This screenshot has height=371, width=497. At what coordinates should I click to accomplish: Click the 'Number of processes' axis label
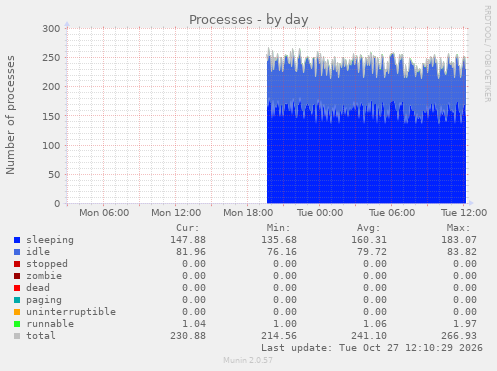pos(10,115)
